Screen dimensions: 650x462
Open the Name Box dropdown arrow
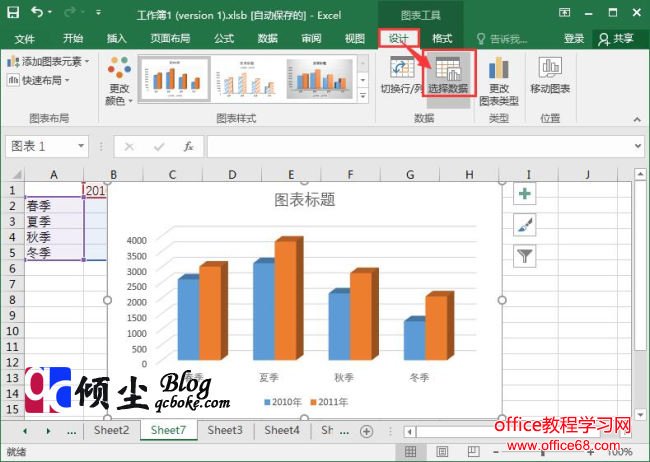click(81, 146)
